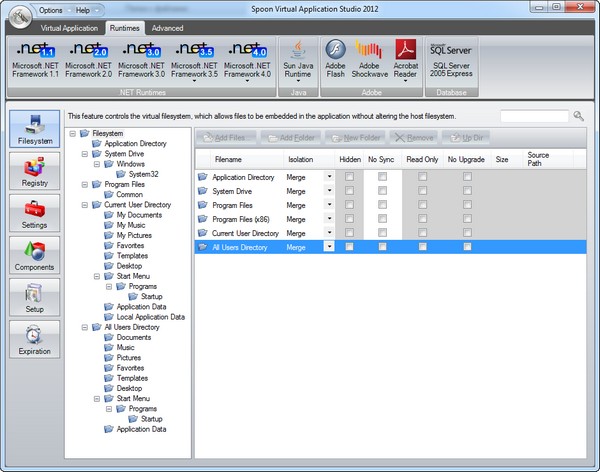Click the search input field

pos(534,116)
